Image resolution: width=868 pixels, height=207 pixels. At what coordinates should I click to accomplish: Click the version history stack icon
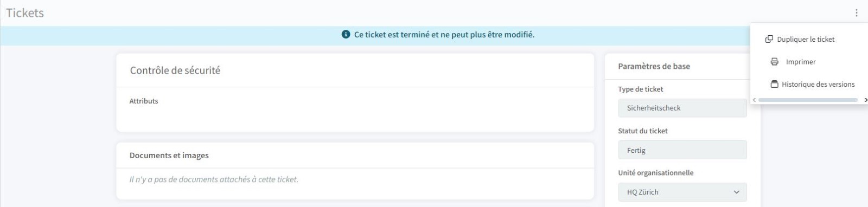coord(774,84)
